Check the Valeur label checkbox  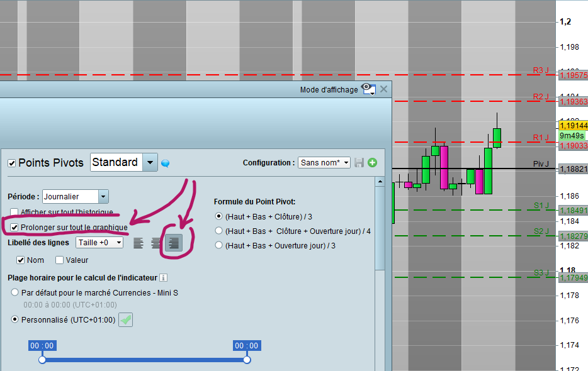59,260
